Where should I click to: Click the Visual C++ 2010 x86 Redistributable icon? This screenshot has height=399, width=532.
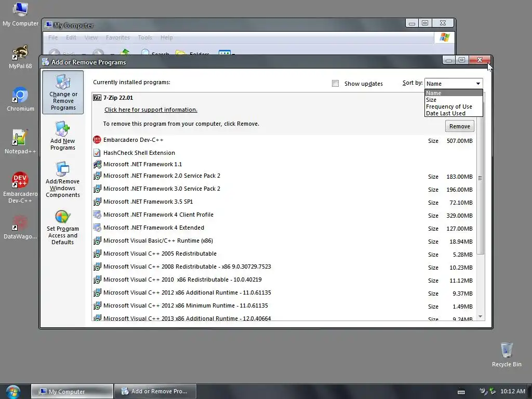[x=97, y=280]
